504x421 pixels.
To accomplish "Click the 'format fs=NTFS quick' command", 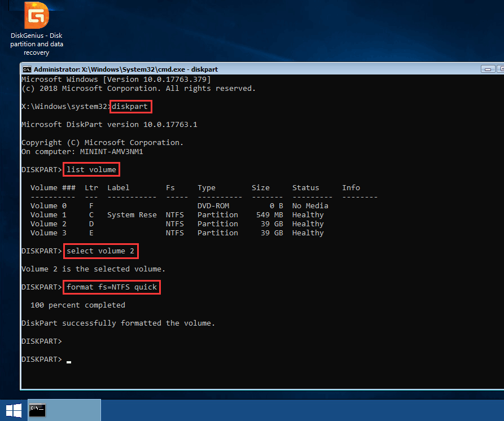I will pyautogui.click(x=112, y=287).
